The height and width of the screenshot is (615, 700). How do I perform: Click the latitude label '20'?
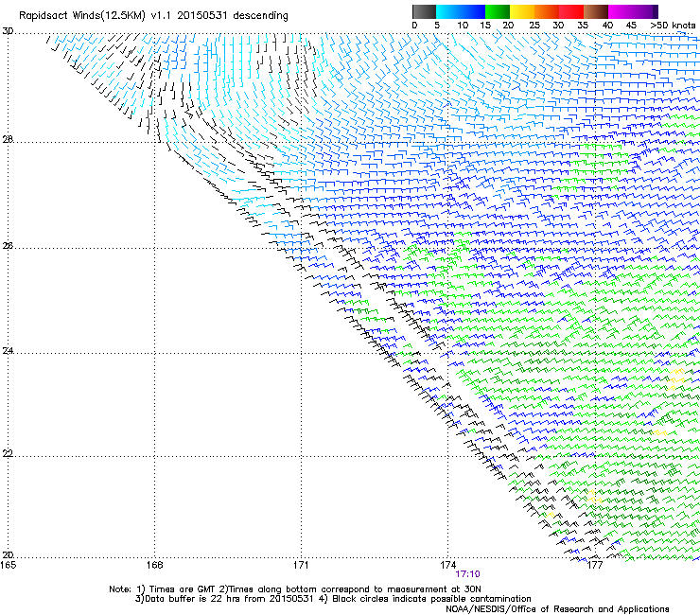tap(8, 554)
